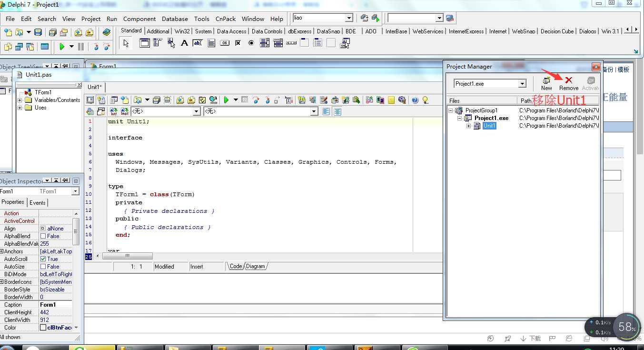
Task: Click the Save disk icon in main toolbar
Action: [38, 32]
